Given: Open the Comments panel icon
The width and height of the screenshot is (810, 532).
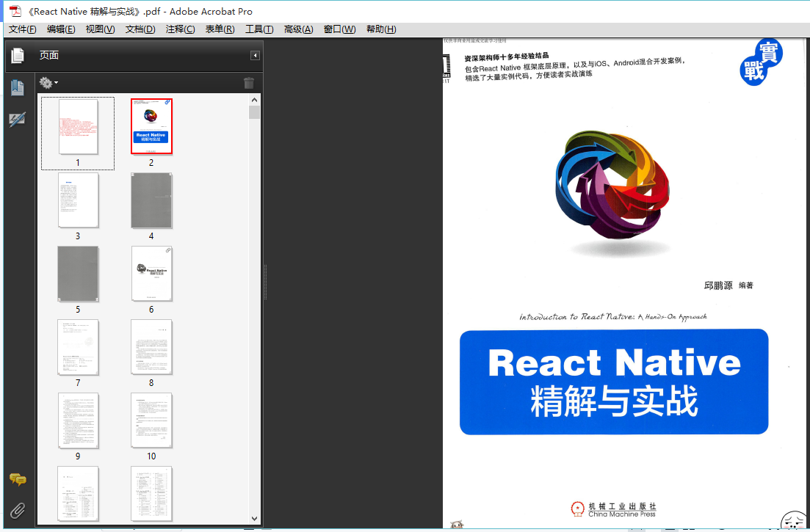Looking at the screenshot, I should click(x=18, y=479).
